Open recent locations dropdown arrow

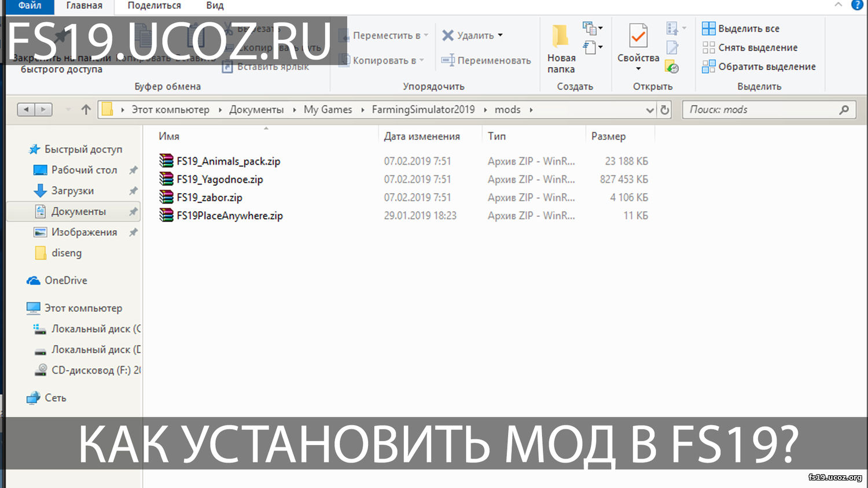click(x=68, y=109)
